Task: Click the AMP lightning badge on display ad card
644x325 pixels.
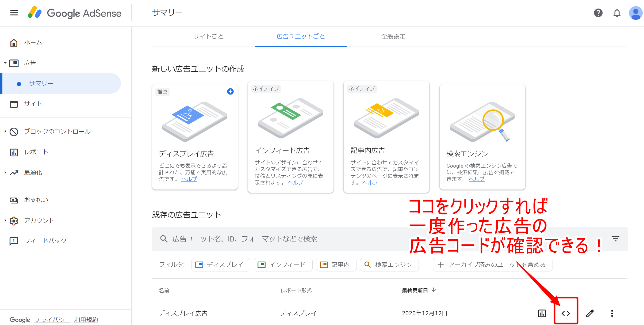Action: point(230,92)
